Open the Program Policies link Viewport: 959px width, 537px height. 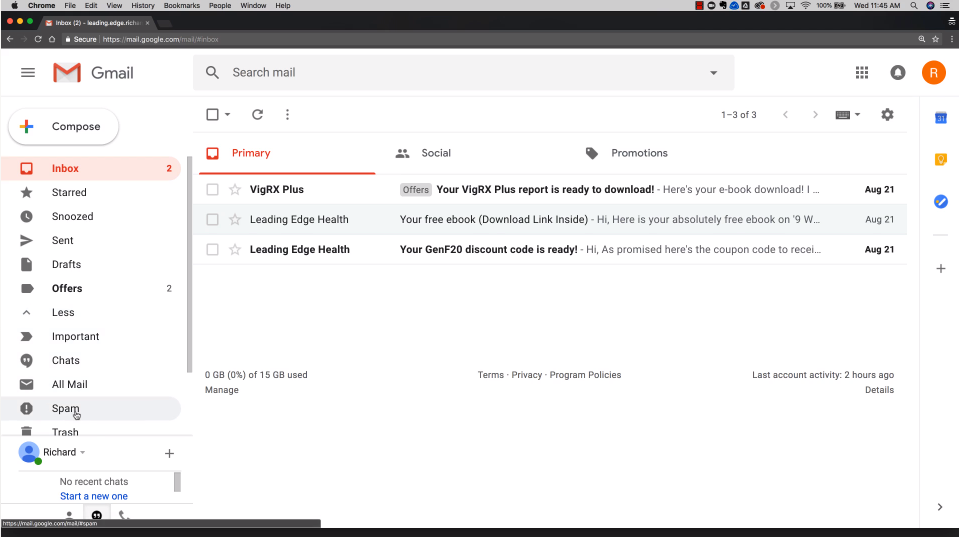(585, 375)
